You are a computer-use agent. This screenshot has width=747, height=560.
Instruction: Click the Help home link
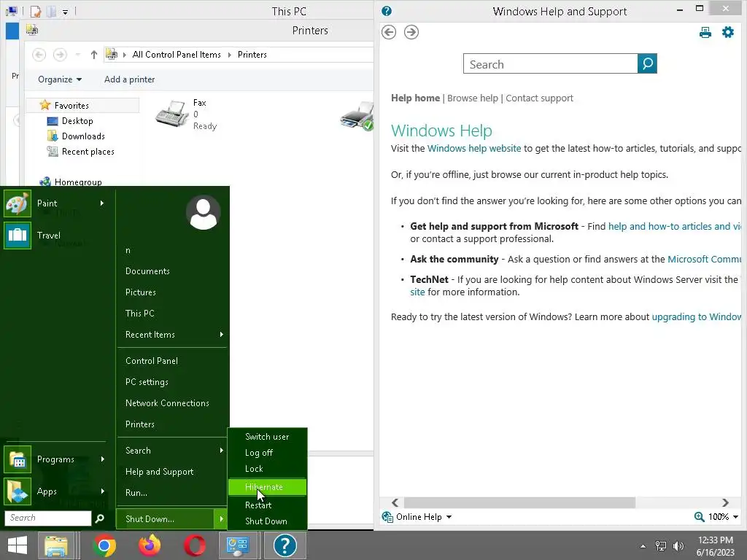pos(415,98)
